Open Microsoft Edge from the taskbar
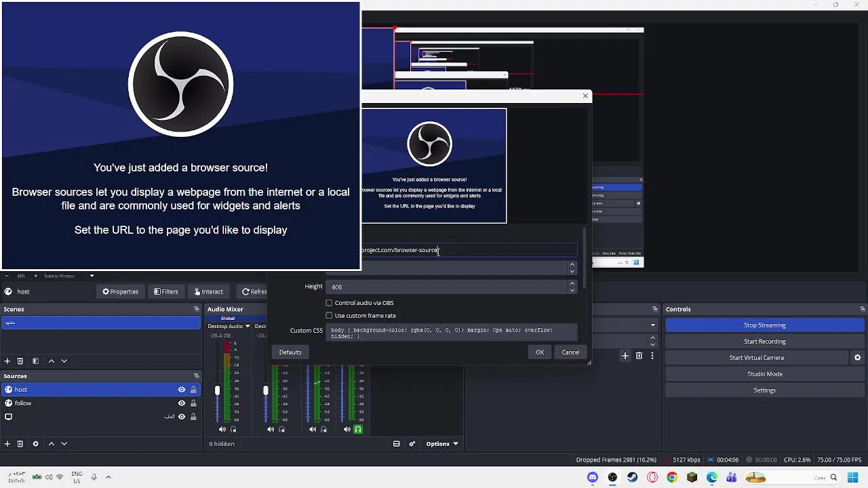The width and height of the screenshot is (868, 488). tap(712, 478)
